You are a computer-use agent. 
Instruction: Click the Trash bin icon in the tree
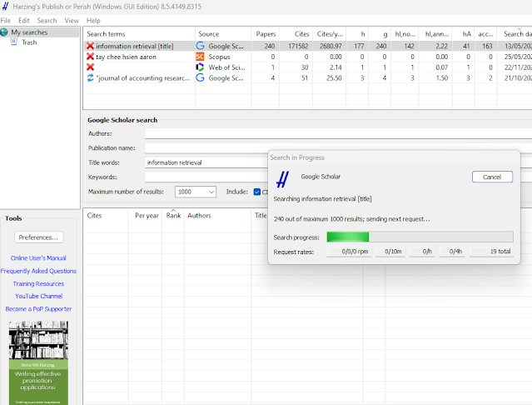14,42
